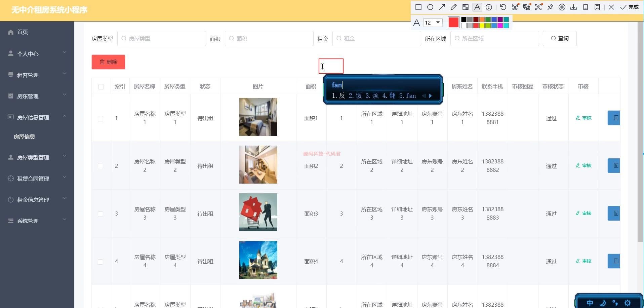Click the blue detail button in row 1

[614, 118]
